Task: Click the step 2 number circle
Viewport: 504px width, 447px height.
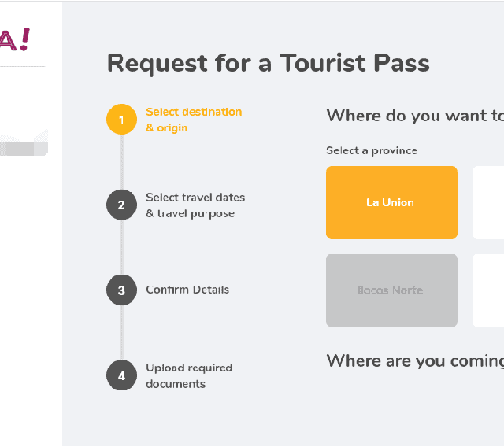Action: pyautogui.click(x=121, y=205)
